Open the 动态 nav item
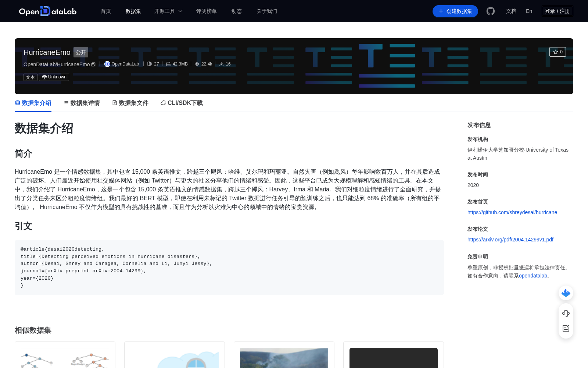This screenshot has width=588, height=368. 237,11
